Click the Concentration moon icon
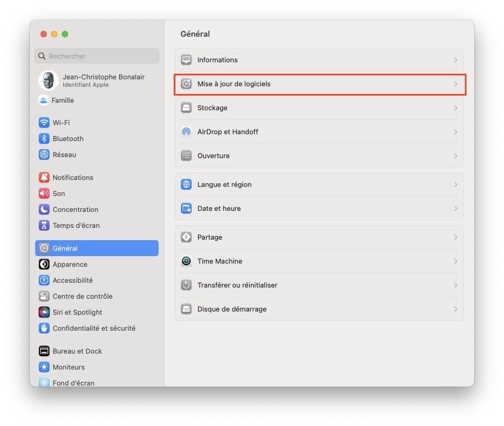 coord(44,210)
